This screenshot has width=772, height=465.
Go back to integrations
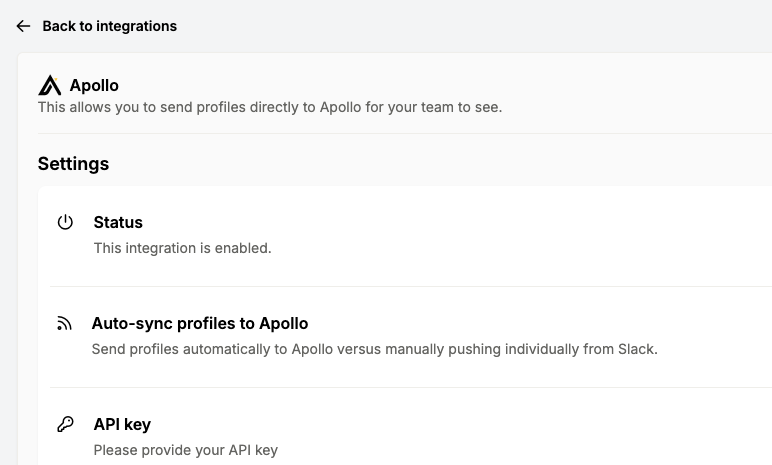(109, 26)
